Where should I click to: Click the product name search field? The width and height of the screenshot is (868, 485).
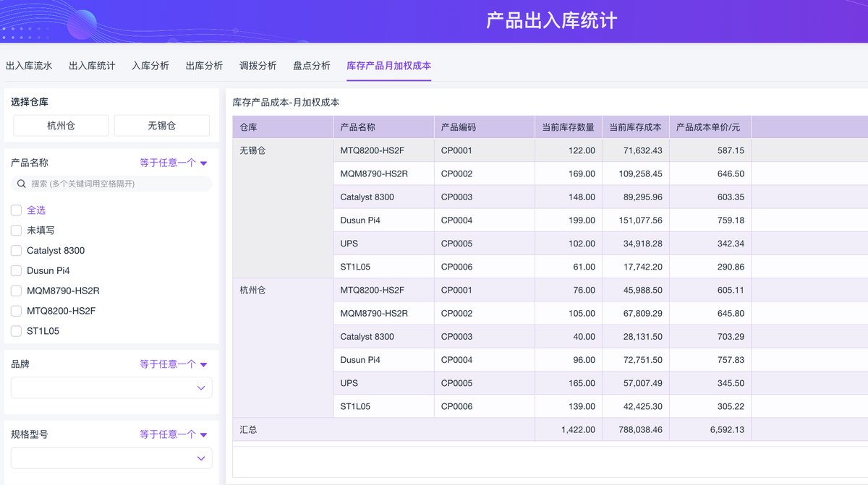(116, 184)
